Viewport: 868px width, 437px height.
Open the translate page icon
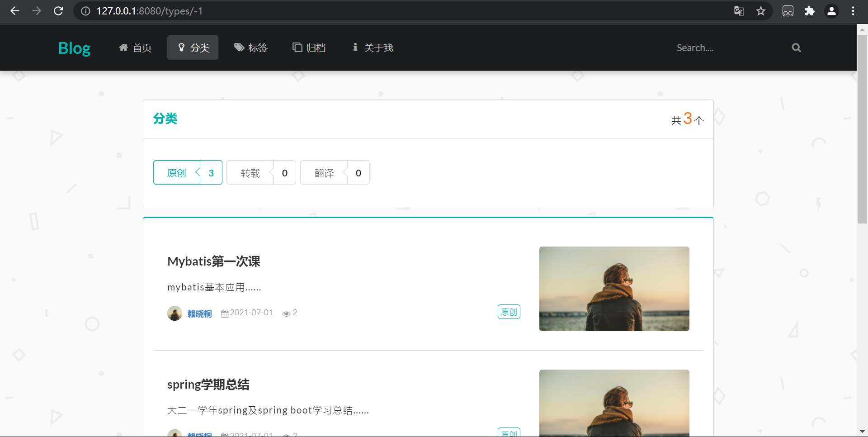click(x=739, y=11)
